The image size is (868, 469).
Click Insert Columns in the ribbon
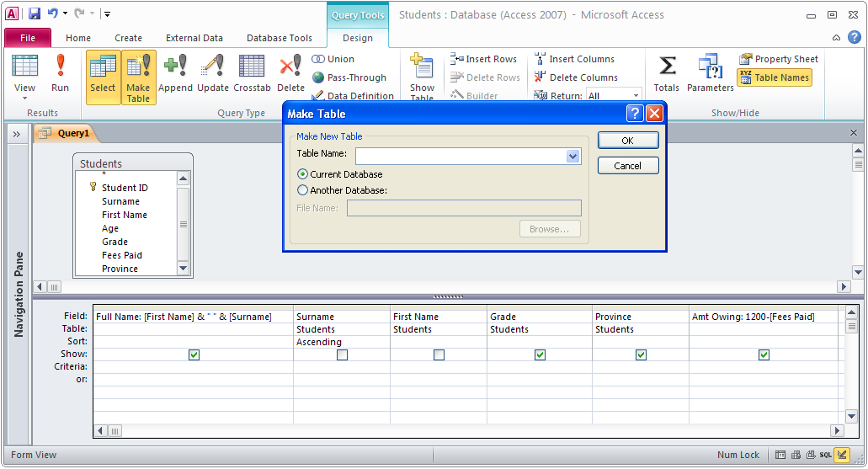coord(574,59)
